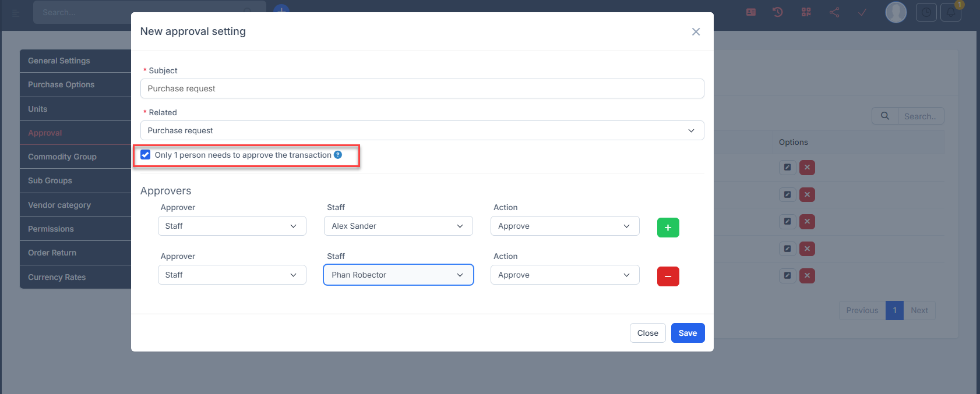The height and width of the screenshot is (394, 980).
Task: Uncheck 'Only 1 person needs to approve' checkbox
Action: tap(146, 155)
